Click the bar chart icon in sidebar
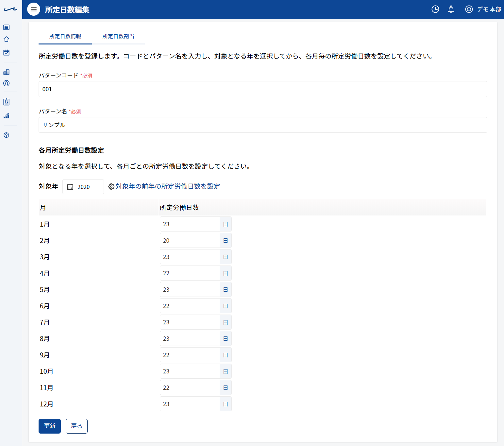The height and width of the screenshot is (446, 504). tap(6, 116)
